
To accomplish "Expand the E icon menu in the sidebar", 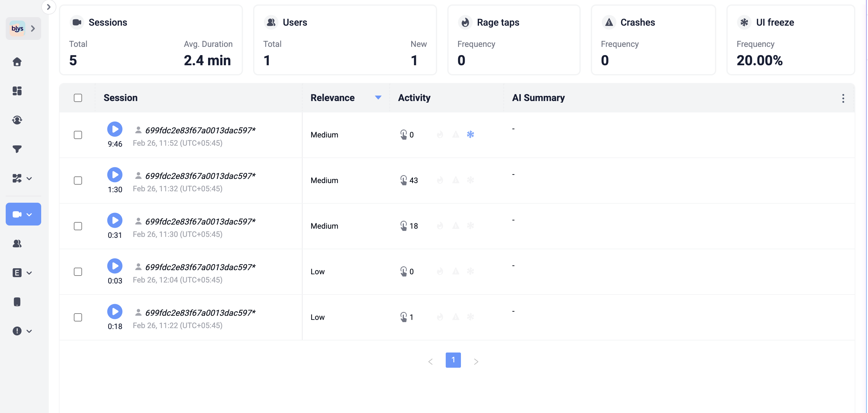I will point(22,272).
